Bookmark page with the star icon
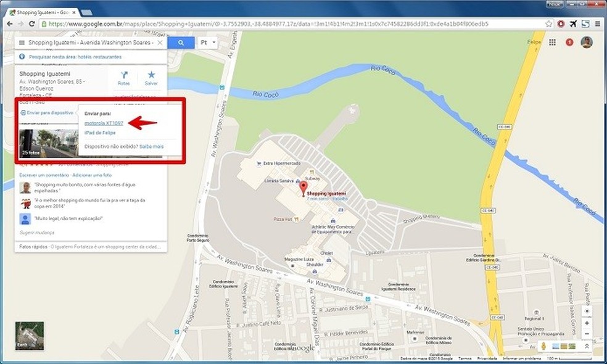This screenshot has height=364, width=607. point(548,23)
